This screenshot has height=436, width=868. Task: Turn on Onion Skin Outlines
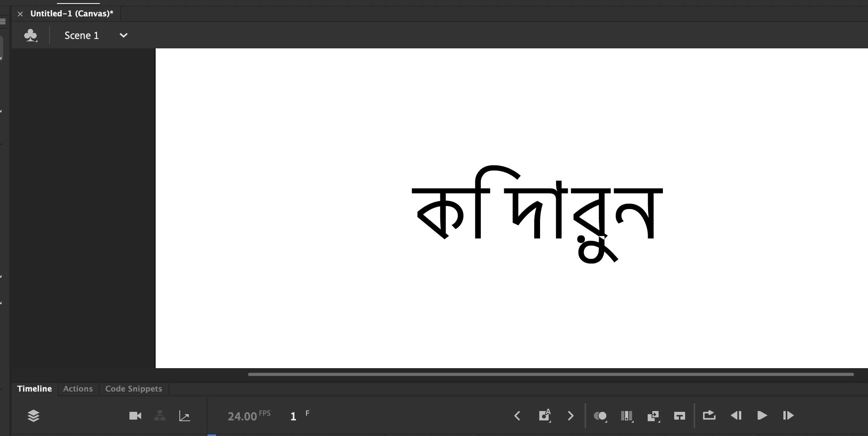(x=627, y=415)
